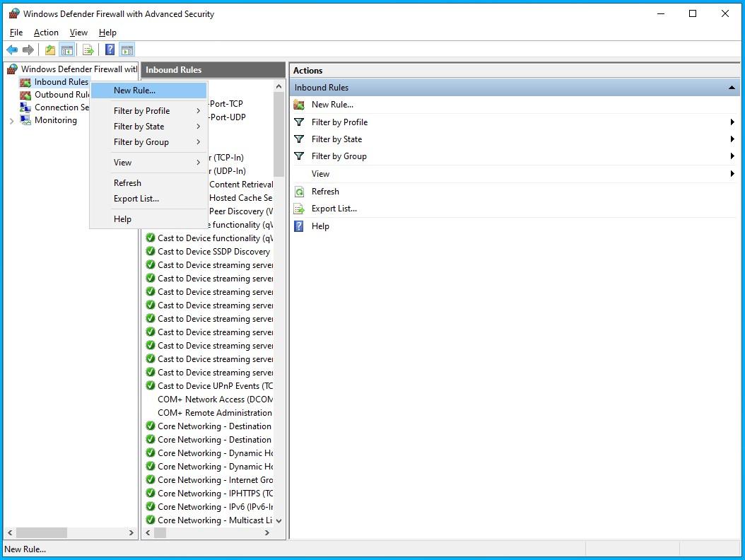
Task: Toggle the Show/Hide Action Pane toolbar icon
Action: pyautogui.click(x=127, y=49)
